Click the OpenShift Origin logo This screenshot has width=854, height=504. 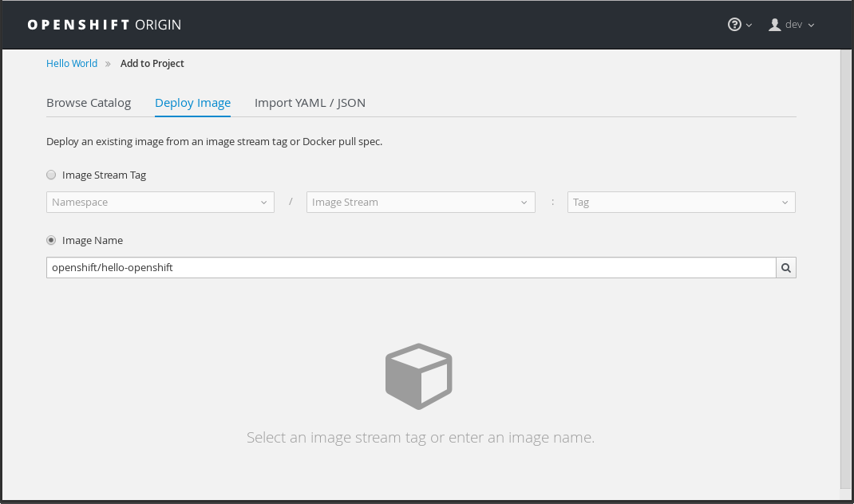(104, 25)
